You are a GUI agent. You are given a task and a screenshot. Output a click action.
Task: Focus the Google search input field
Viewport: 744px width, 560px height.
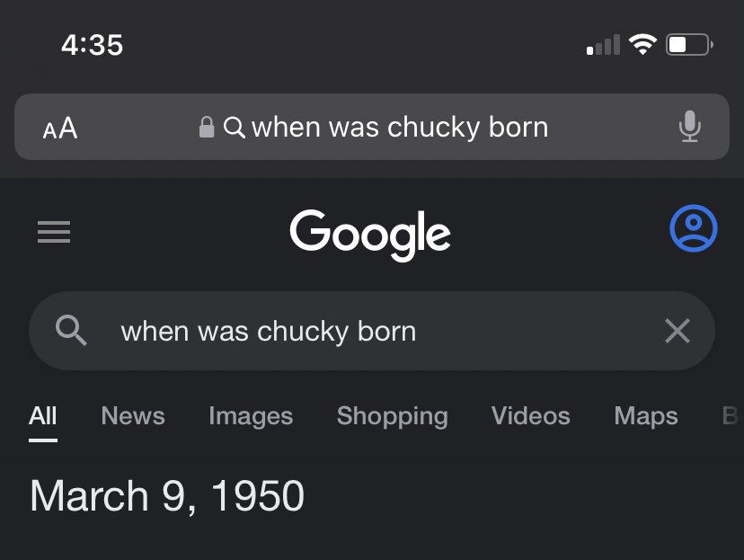[x=371, y=331]
